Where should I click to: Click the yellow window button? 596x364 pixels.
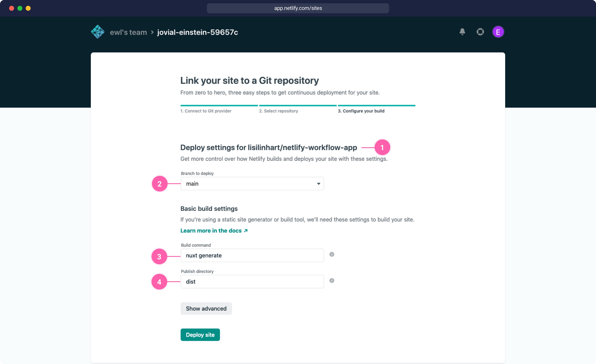[x=28, y=8]
